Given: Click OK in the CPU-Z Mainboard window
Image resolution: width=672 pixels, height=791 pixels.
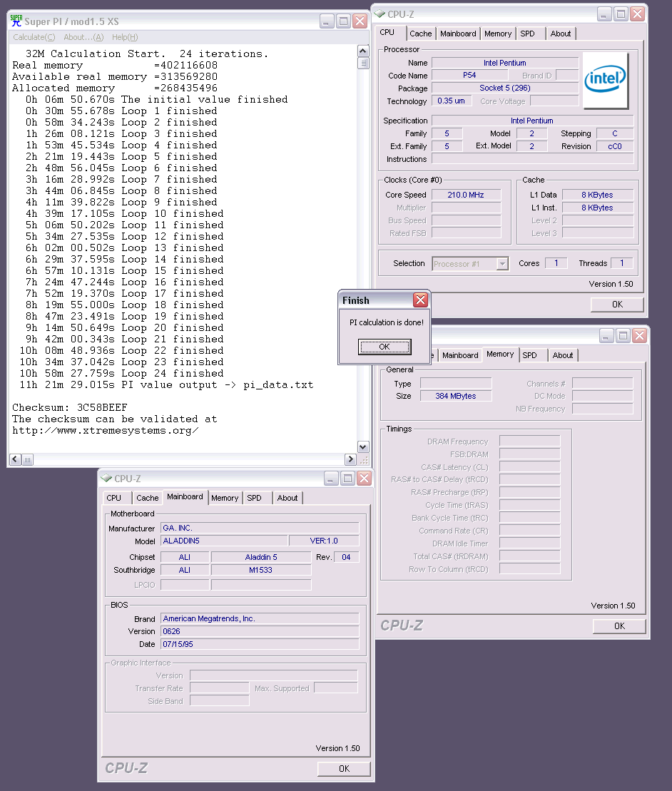Looking at the screenshot, I should point(344,768).
